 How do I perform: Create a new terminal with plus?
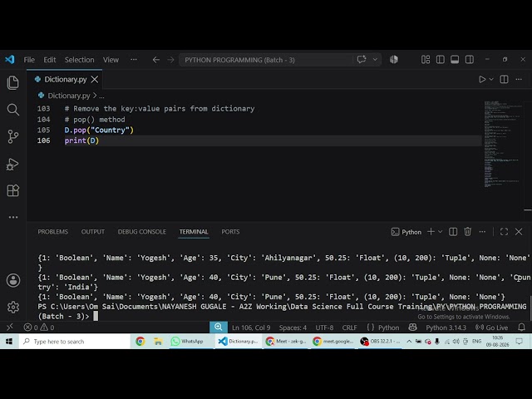(431, 232)
